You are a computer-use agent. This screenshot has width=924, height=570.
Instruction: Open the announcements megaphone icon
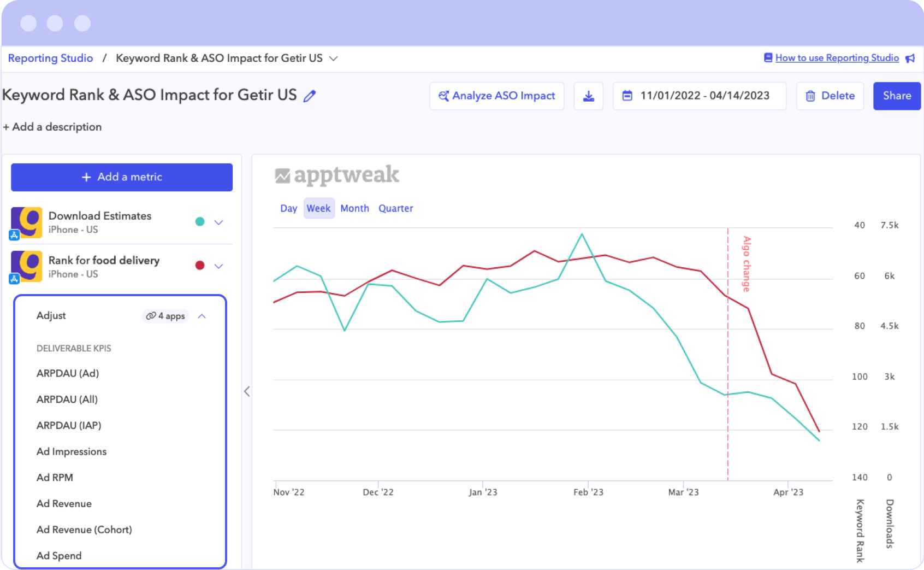point(910,58)
